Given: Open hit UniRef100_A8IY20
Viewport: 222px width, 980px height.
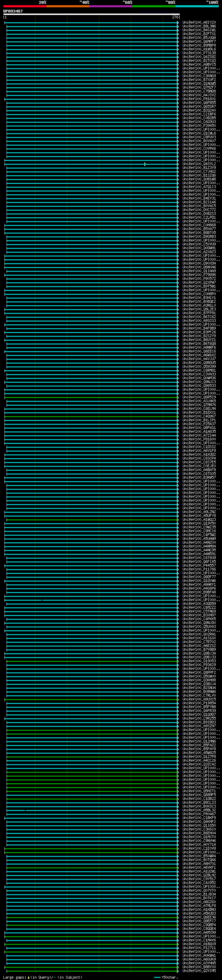Looking at the screenshot, I should point(199,23).
